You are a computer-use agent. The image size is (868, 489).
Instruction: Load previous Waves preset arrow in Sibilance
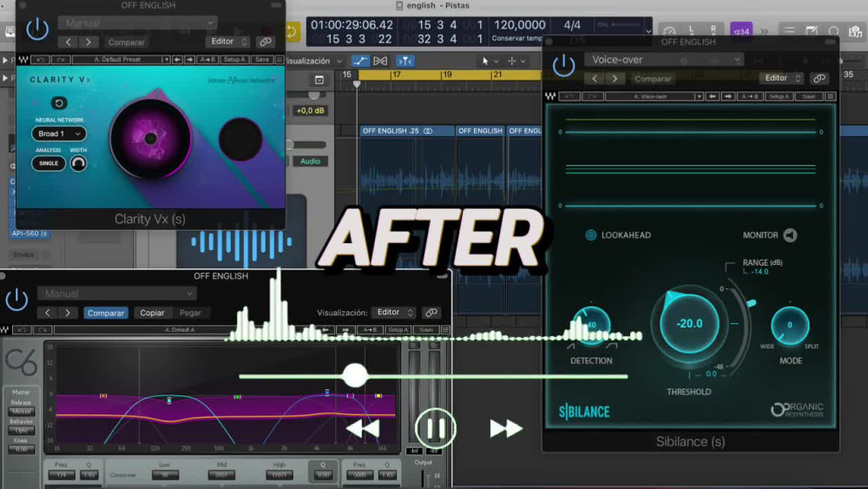tap(713, 96)
